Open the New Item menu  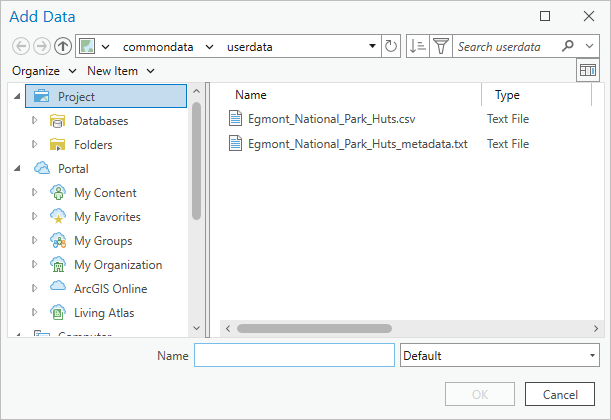click(x=120, y=71)
